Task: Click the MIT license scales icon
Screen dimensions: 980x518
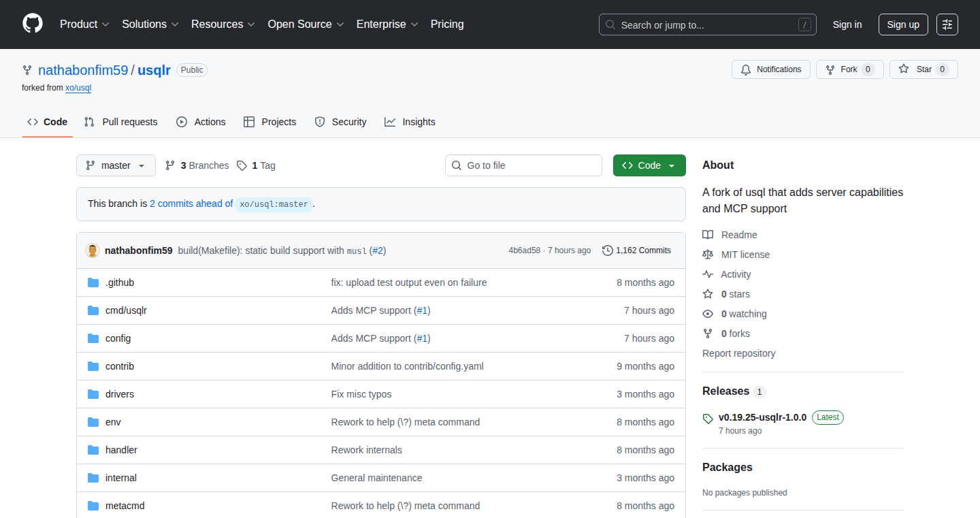Action: pyautogui.click(x=708, y=255)
